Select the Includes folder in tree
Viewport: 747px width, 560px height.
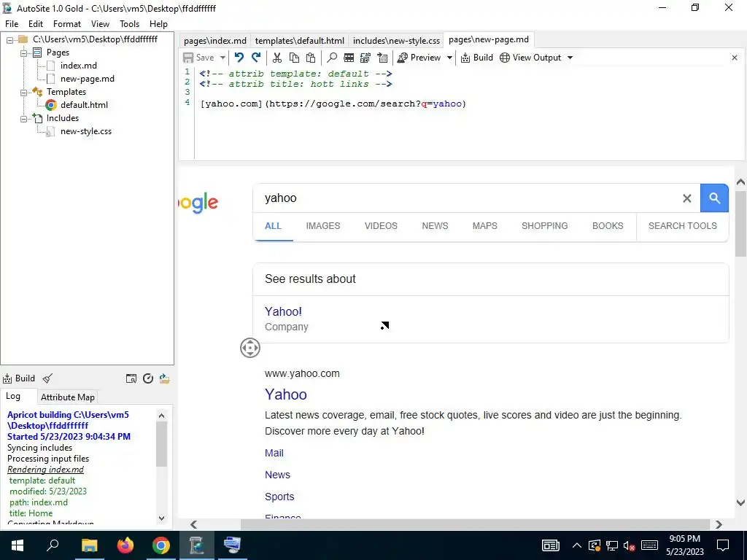tap(63, 118)
